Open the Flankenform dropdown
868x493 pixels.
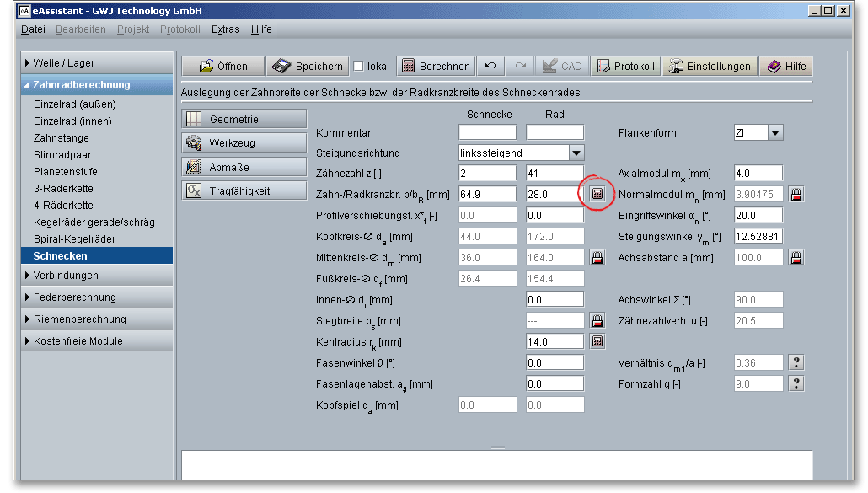point(775,132)
